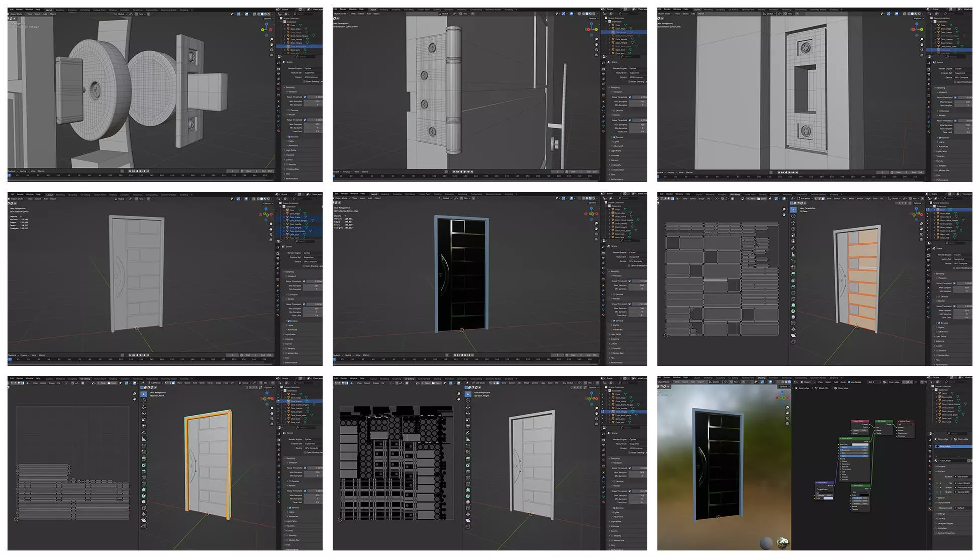Open Feature Set dropdown in hinge close-up screenshot

click(638, 73)
